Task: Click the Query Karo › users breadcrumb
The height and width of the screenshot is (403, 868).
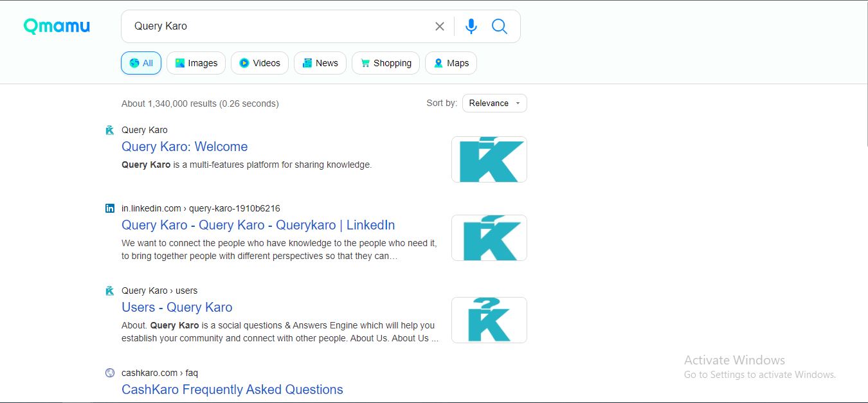Action: click(x=159, y=291)
